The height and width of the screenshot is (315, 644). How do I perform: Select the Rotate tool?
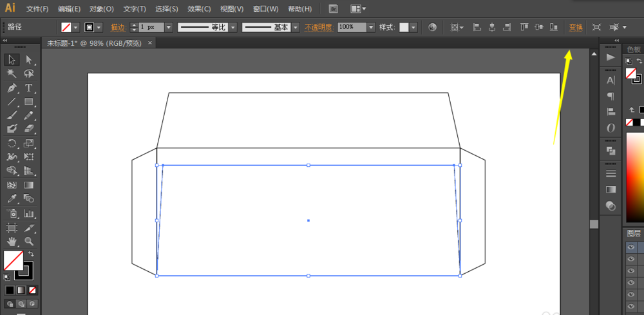[12, 144]
